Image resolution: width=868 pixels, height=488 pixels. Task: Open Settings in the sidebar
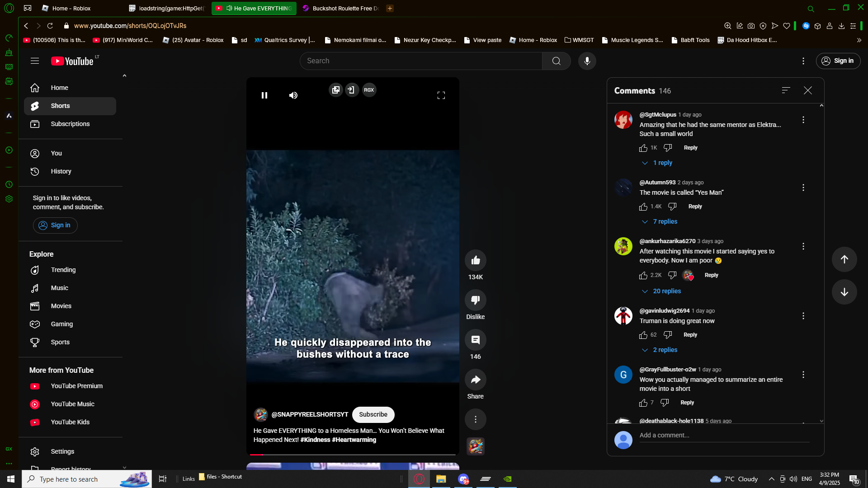[70, 451]
